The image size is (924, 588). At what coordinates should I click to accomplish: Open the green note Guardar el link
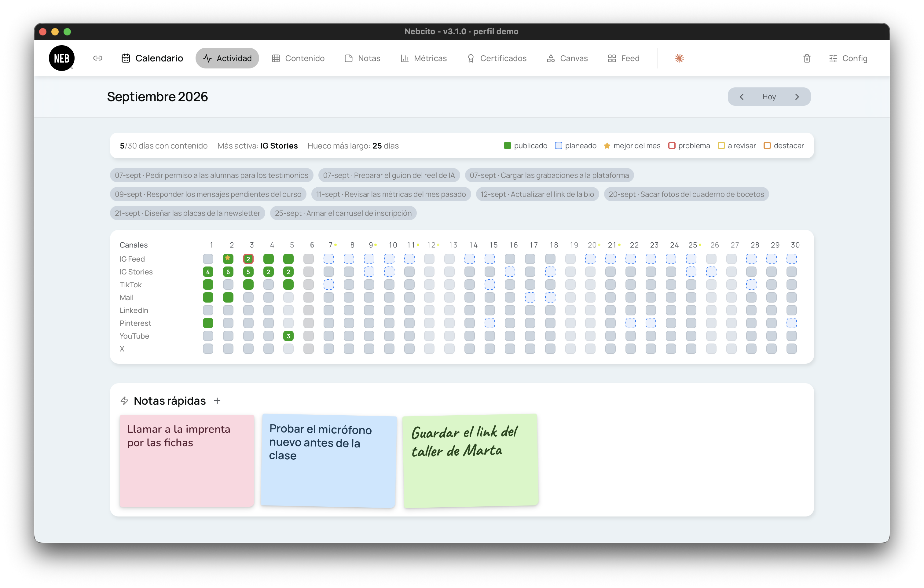tap(471, 461)
